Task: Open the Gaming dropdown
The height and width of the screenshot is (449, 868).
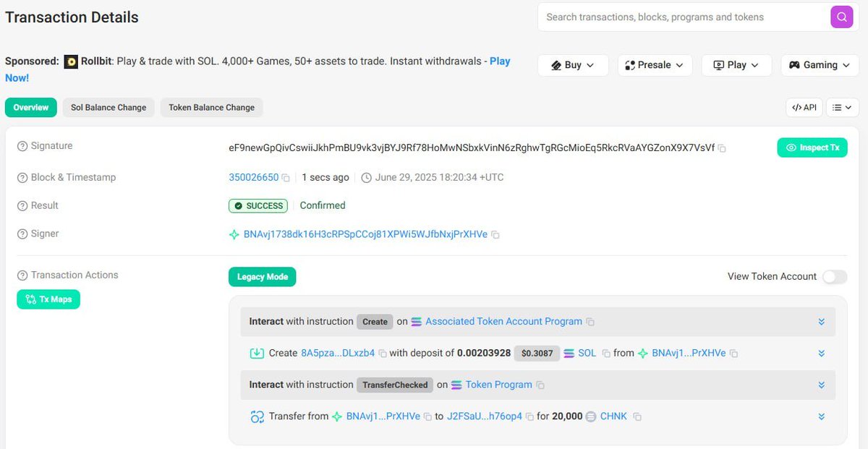Action: 821,65
